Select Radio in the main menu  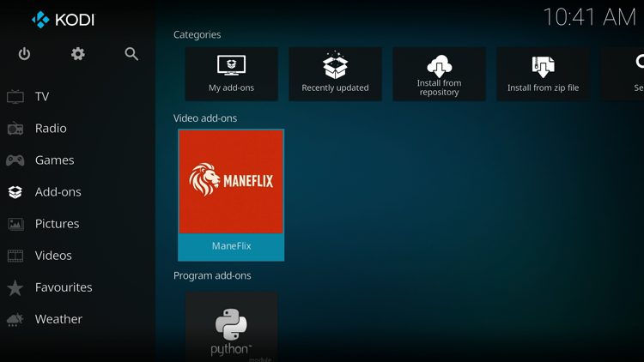pos(51,129)
